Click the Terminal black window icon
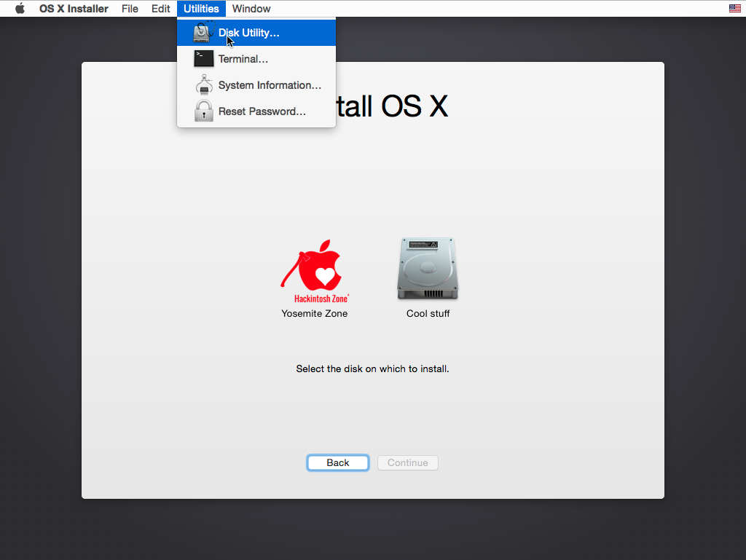 (204, 59)
